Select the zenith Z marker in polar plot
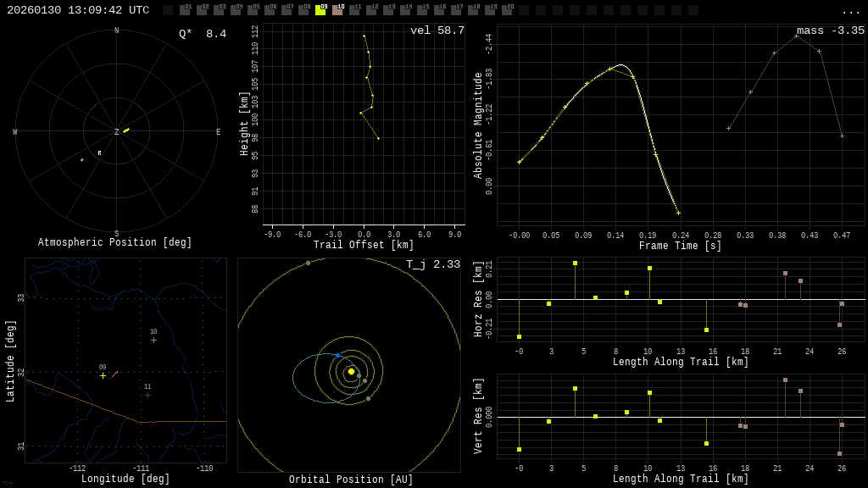The height and width of the screenshot is (488, 868). coord(117,132)
